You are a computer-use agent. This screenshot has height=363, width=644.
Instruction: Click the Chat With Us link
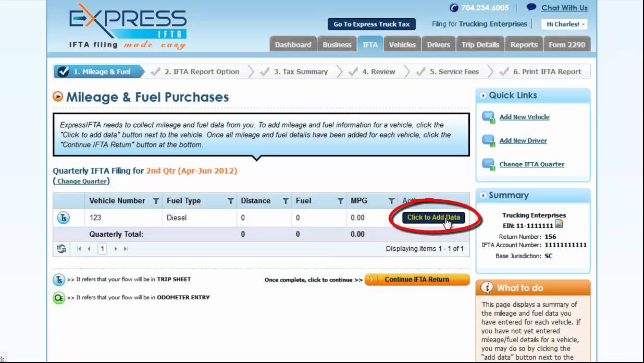[x=564, y=8]
